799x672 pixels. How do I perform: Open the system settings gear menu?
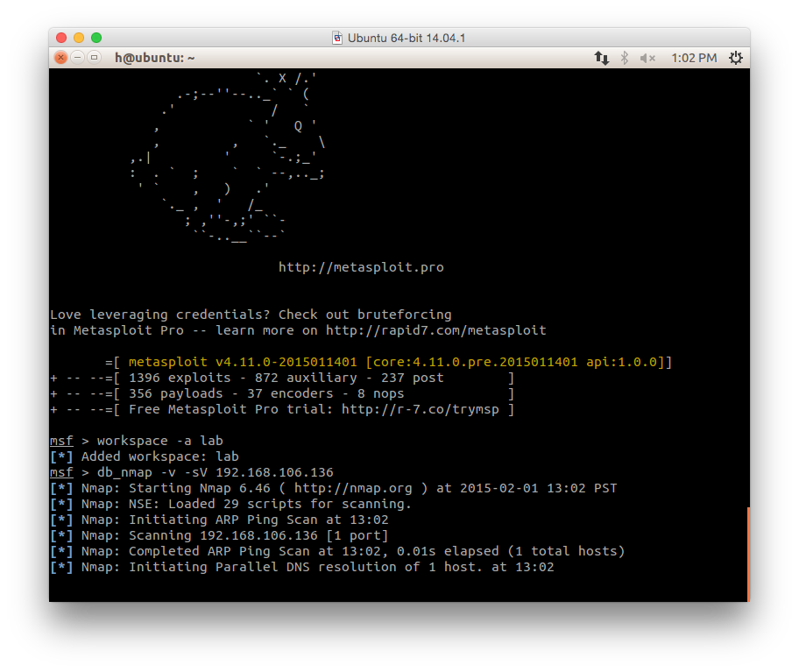[735, 58]
